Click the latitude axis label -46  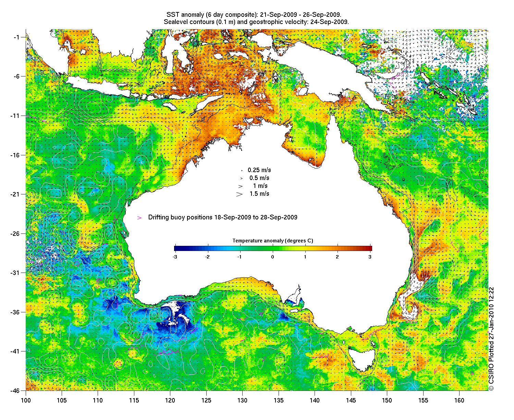coord(15,391)
